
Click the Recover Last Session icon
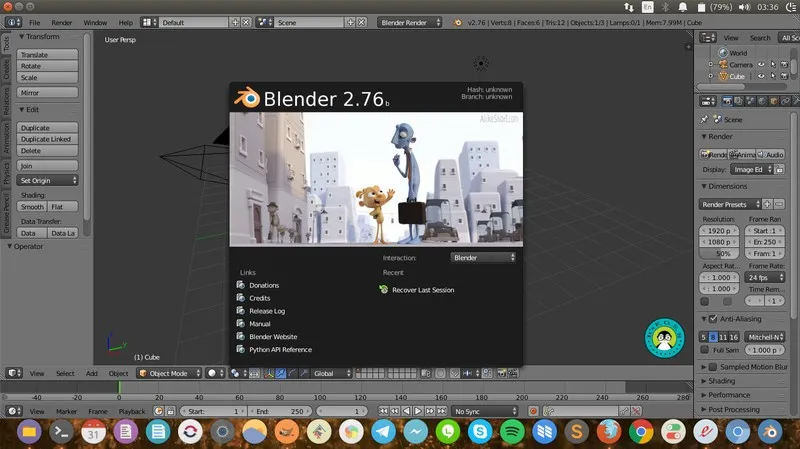384,290
